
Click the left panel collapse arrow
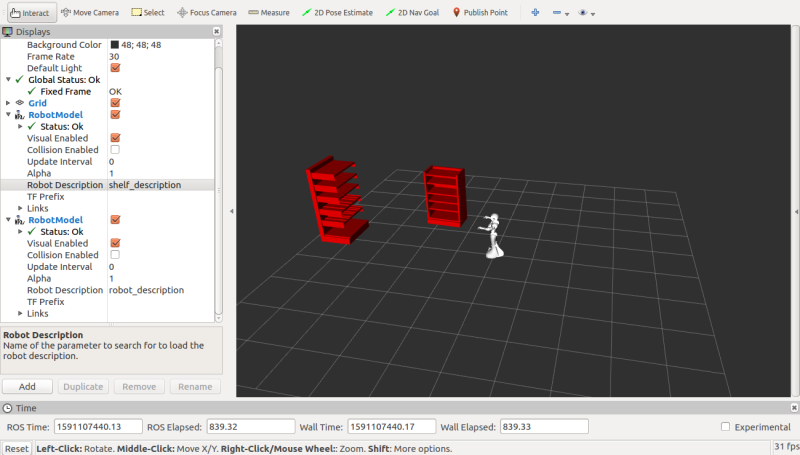click(232, 211)
